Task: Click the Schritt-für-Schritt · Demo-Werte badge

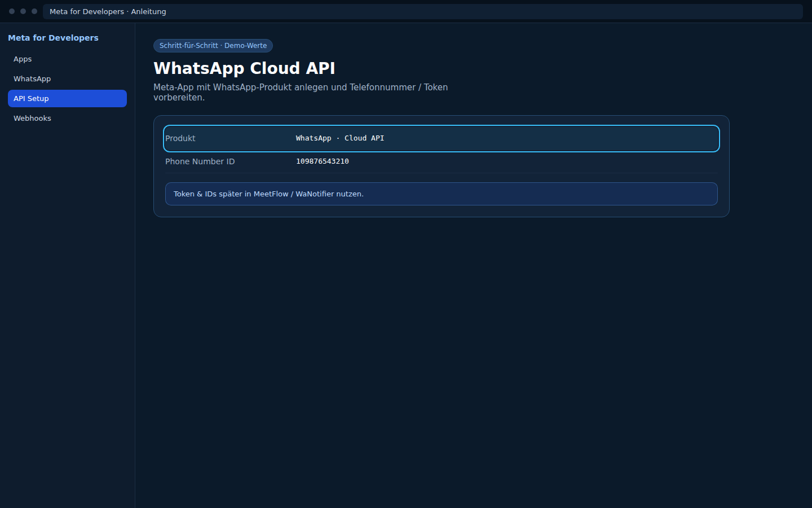Action: (213, 46)
